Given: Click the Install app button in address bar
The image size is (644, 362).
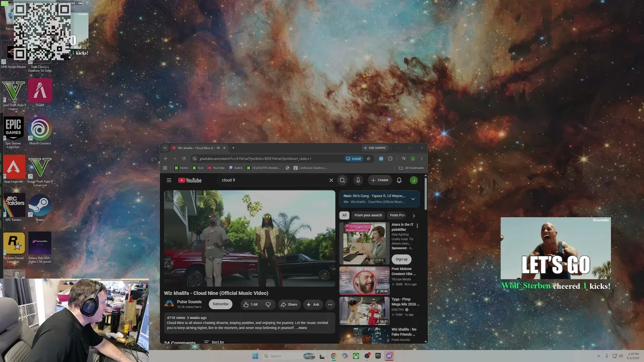Looking at the screenshot, I should click(354, 159).
